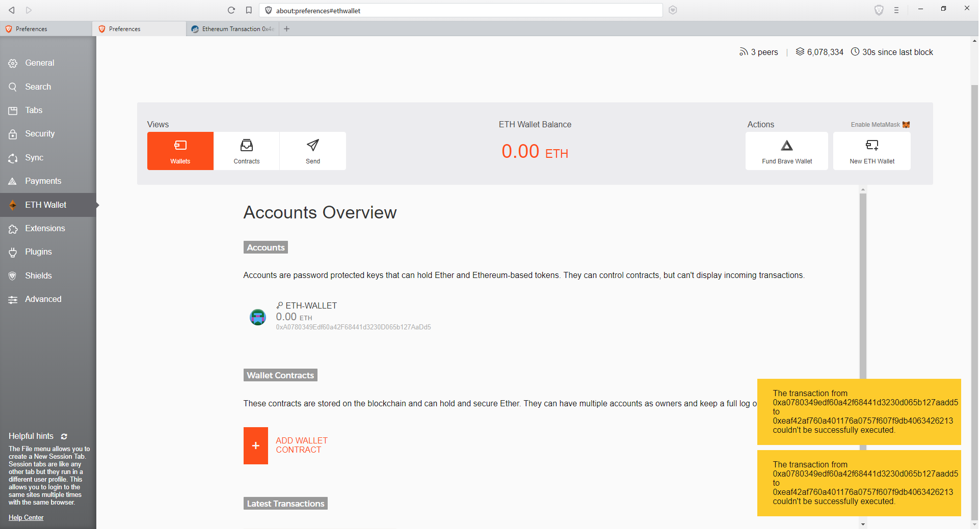
Task: Click the Extensions puzzle icon
Action: pos(13,229)
